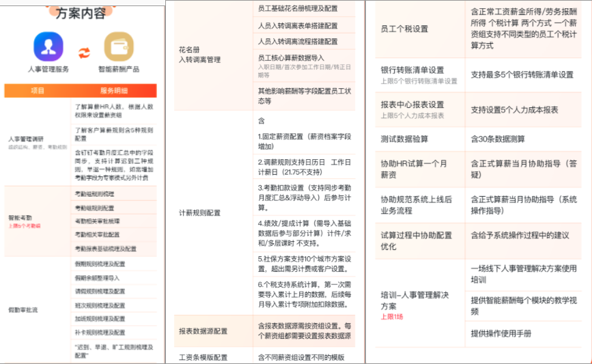Select the 智能考勤 row label
This screenshot has width=592, height=364.
tap(20, 217)
